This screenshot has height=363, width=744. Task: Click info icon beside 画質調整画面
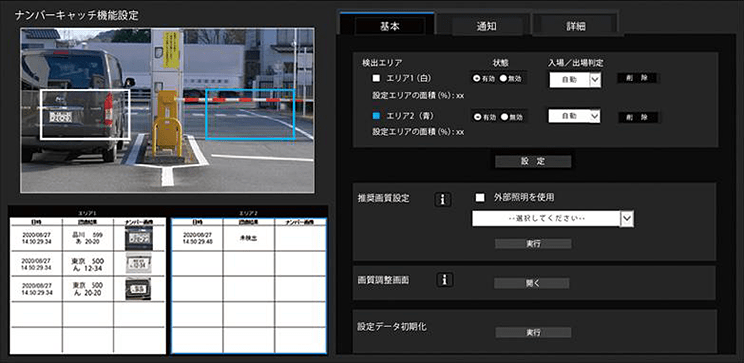pos(444,280)
